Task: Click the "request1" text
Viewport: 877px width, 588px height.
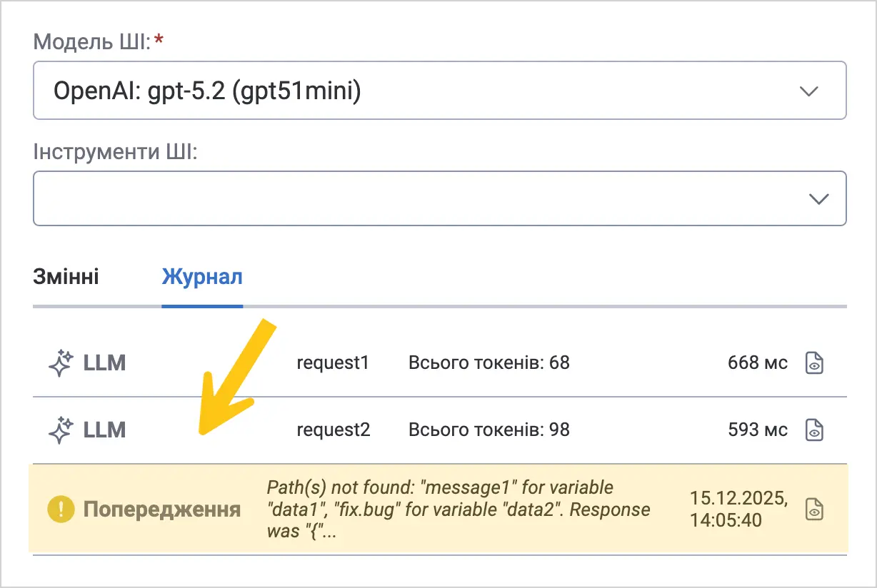Action: point(333,363)
